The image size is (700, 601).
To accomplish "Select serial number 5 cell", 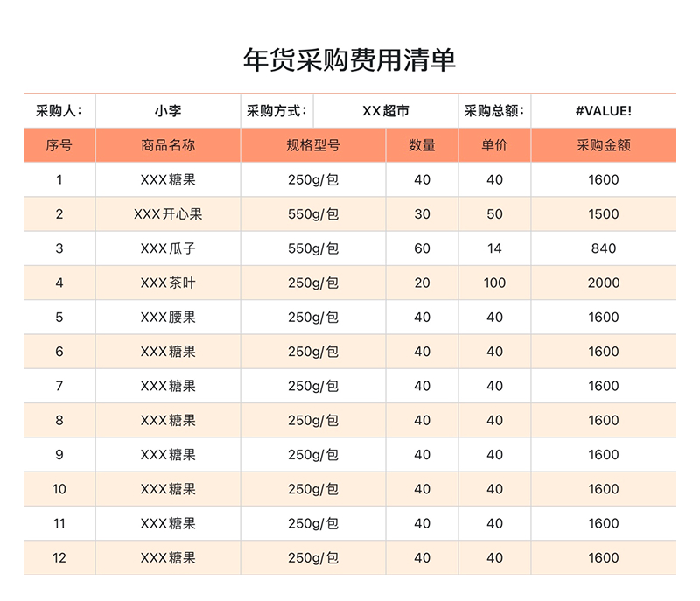I will pos(59,318).
